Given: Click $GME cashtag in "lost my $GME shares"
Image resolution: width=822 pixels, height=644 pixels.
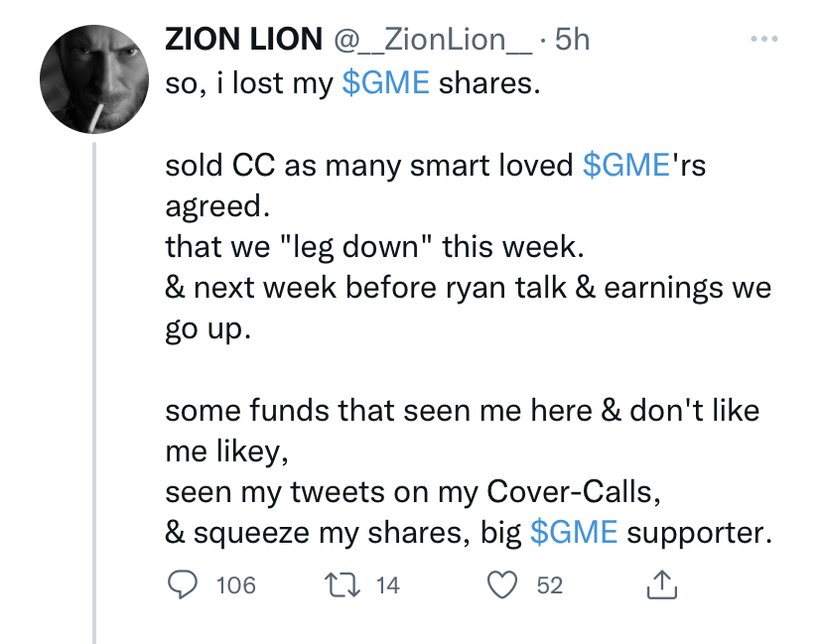Looking at the screenshot, I should pos(385,83).
